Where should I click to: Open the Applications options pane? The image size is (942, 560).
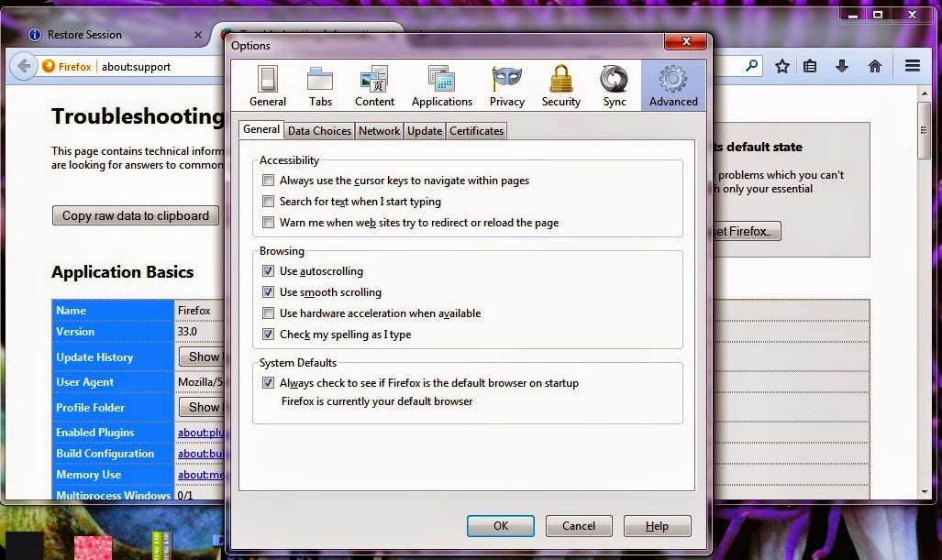pos(441,86)
